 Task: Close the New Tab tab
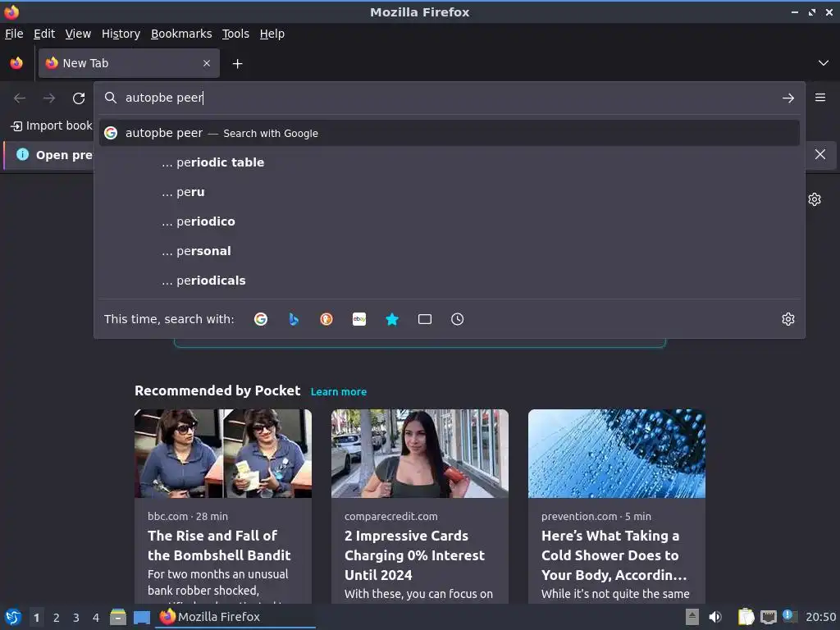[207, 63]
